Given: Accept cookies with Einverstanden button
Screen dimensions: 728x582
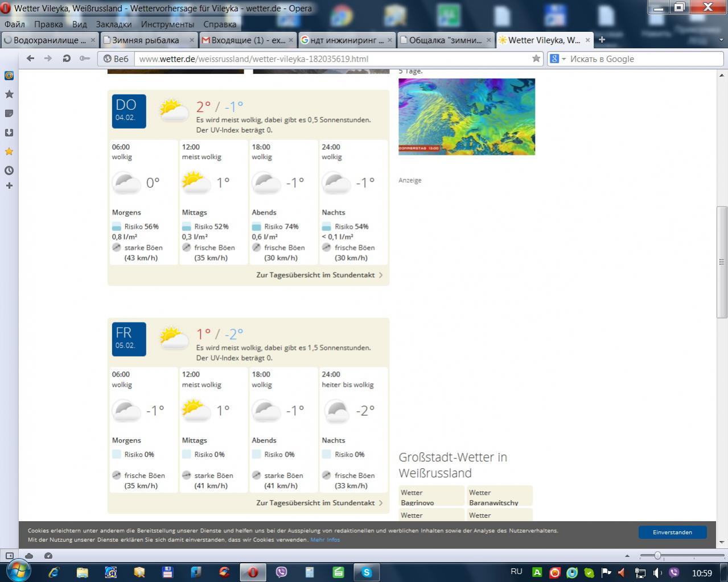Looking at the screenshot, I should 672,533.
